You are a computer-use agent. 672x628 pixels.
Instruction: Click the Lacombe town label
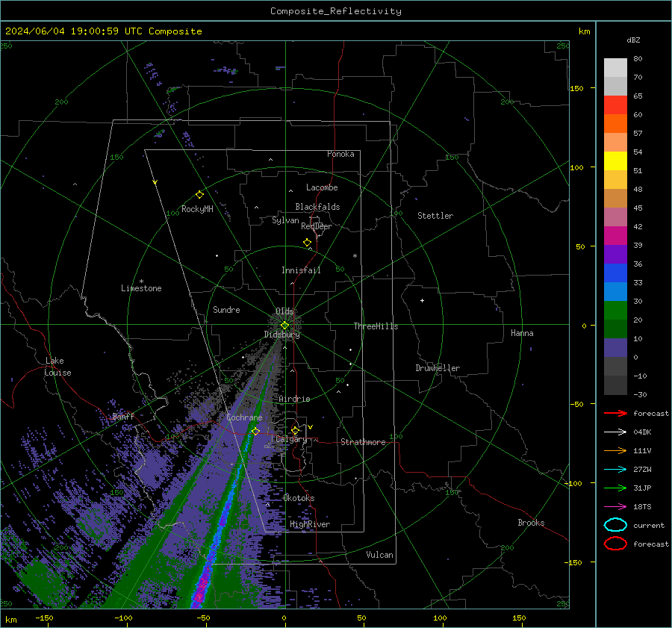(322, 187)
